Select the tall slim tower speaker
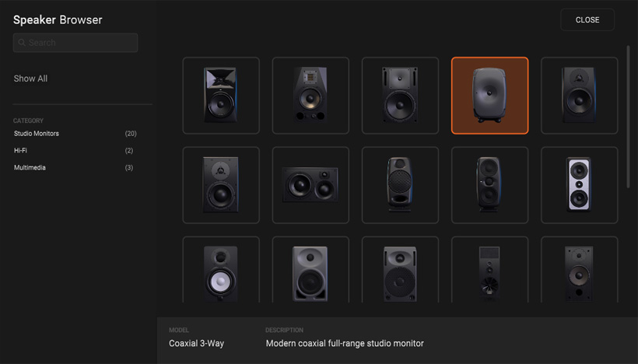 tap(489, 270)
